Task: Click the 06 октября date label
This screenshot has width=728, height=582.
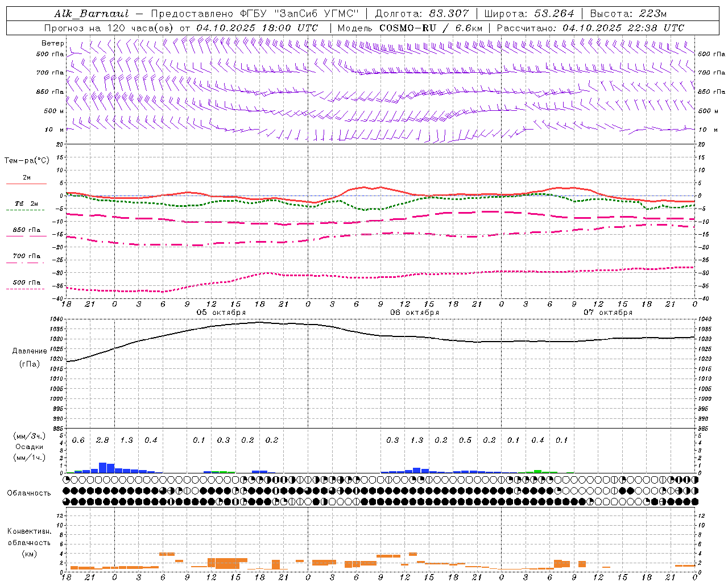Action: click(415, 312)
